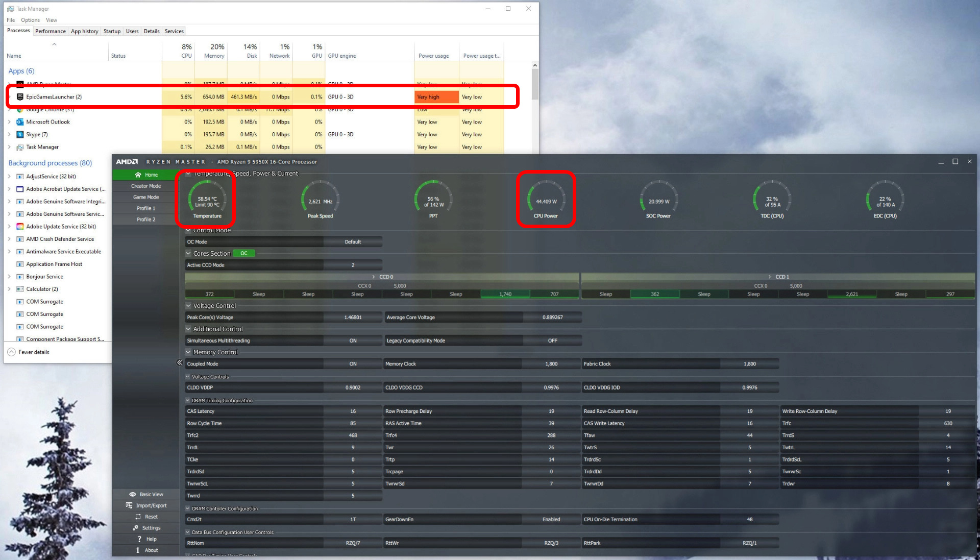Click the EDC (CPU) 22% gauge
Image resolution: width=980 pixels, height=560 pixels.
[885, 199]
